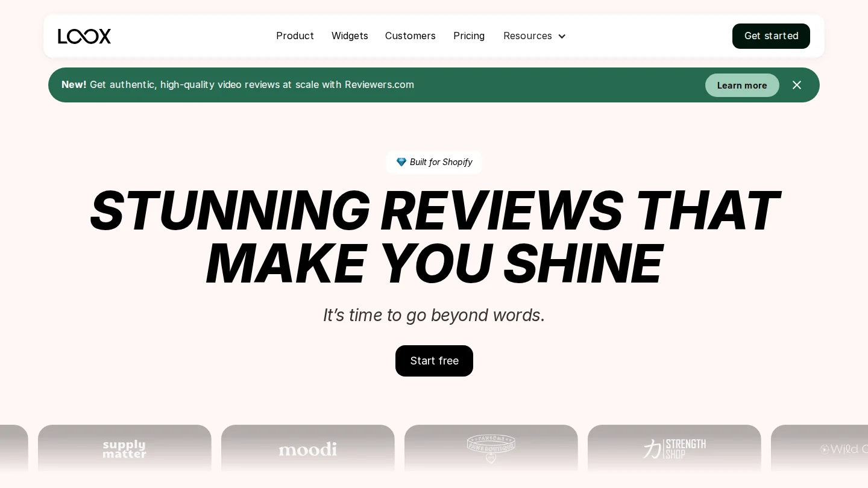Click the "It's time to go beyond words." subtitle
868x488 pixels.
[x=434, y=315]
